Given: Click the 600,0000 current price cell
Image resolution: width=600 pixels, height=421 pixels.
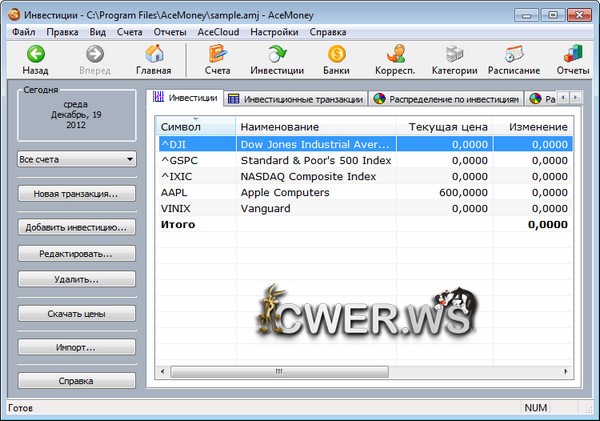Looking at the screenshot, I should point(445,193).
